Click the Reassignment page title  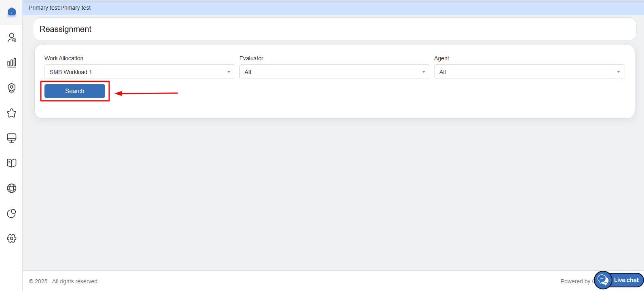tap(65, 29)
